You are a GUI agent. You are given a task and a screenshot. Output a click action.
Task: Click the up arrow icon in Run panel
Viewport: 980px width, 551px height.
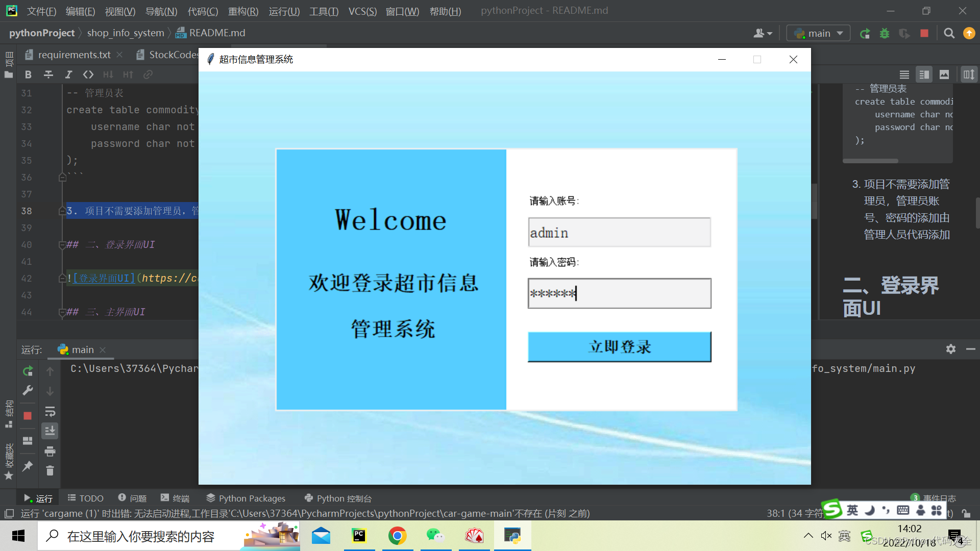[x=50, y=371]
